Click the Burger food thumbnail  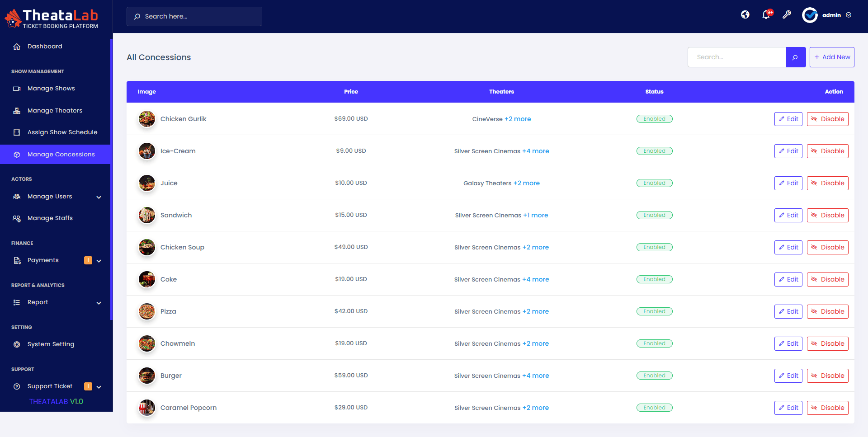point(147,376)
